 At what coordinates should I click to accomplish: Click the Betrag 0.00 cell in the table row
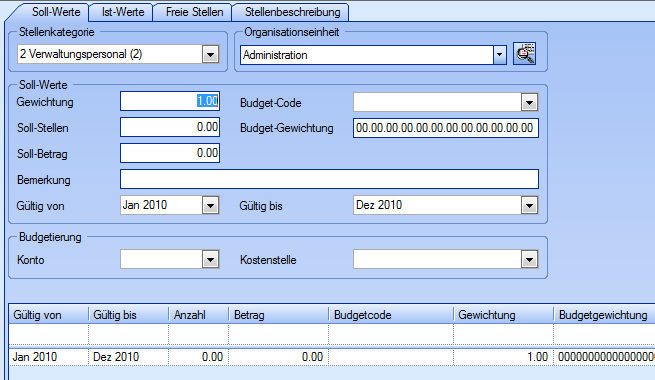279,357
